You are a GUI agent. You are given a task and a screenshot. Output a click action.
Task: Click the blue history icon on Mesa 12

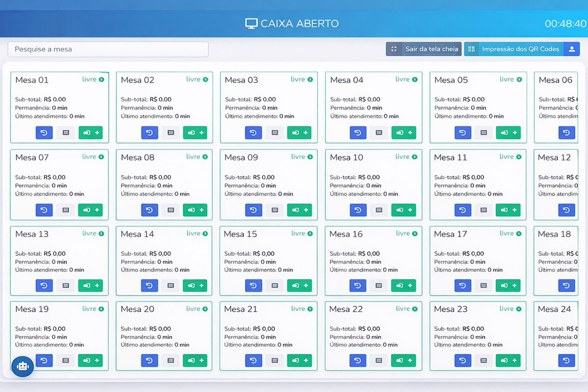pos(566,210)
